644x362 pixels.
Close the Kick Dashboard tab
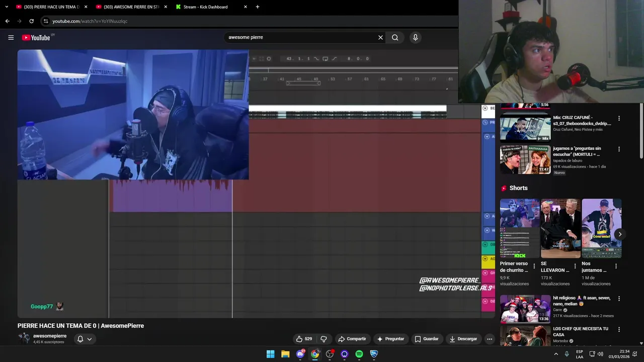tap(246, 7)
